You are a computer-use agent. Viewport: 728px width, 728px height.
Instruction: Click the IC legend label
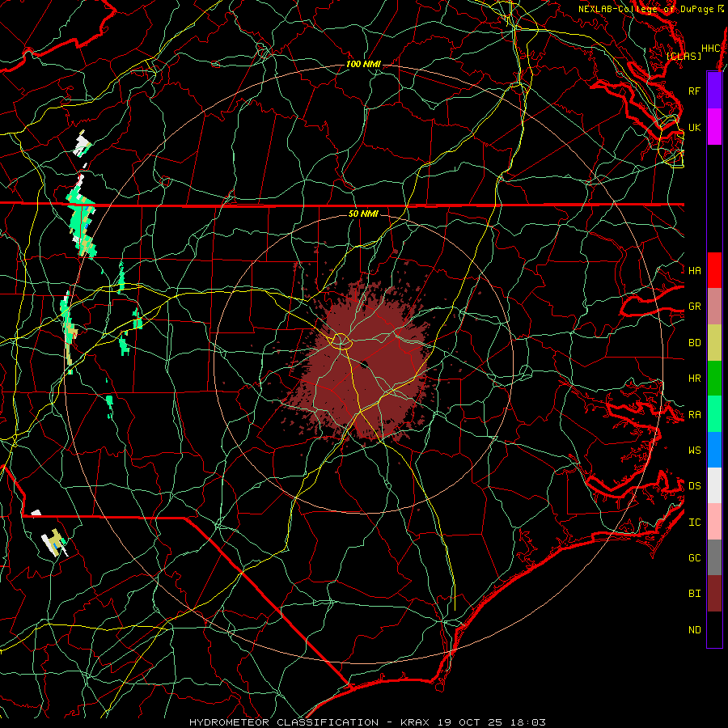pyautogui.click(x=694, y=523)
